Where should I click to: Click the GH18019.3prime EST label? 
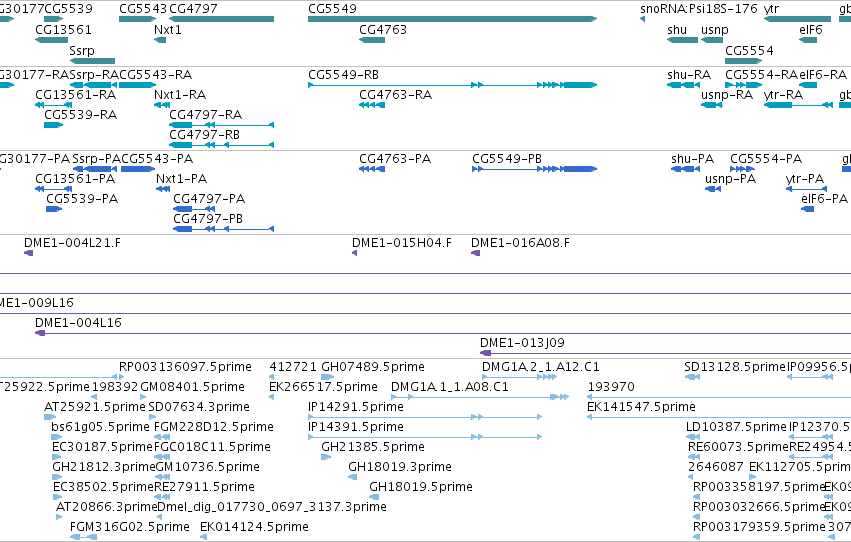coord(400,467)
